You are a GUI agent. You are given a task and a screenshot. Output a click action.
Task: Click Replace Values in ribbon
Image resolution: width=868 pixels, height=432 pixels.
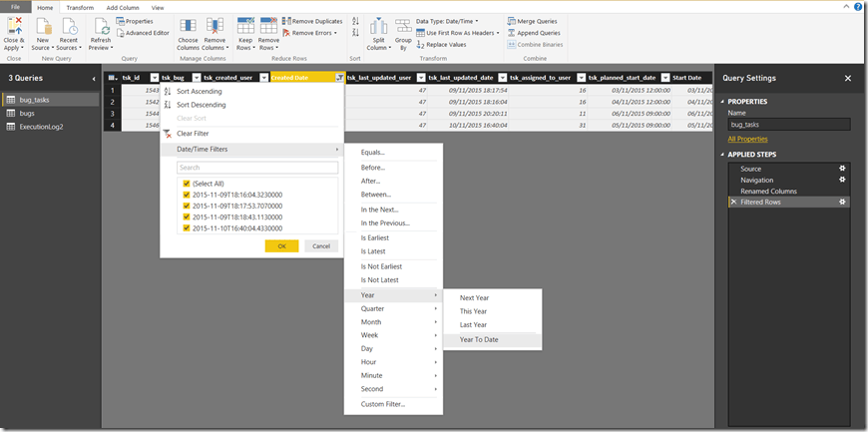(441, 45)
